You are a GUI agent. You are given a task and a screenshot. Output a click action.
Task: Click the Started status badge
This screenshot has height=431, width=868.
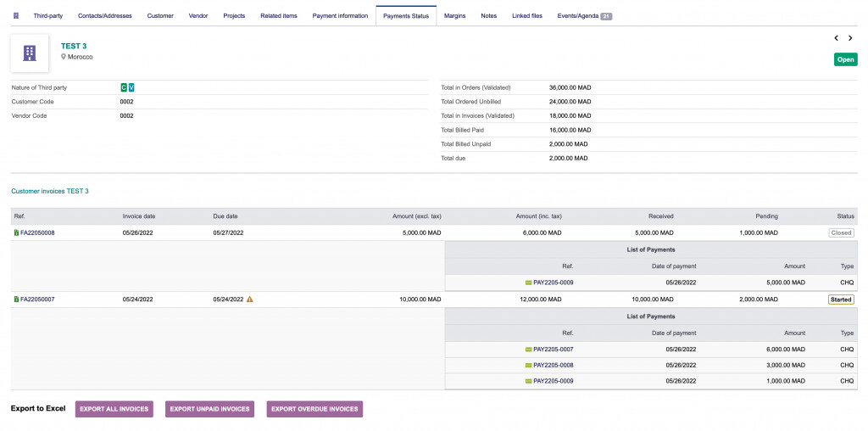tap(841, 299)
